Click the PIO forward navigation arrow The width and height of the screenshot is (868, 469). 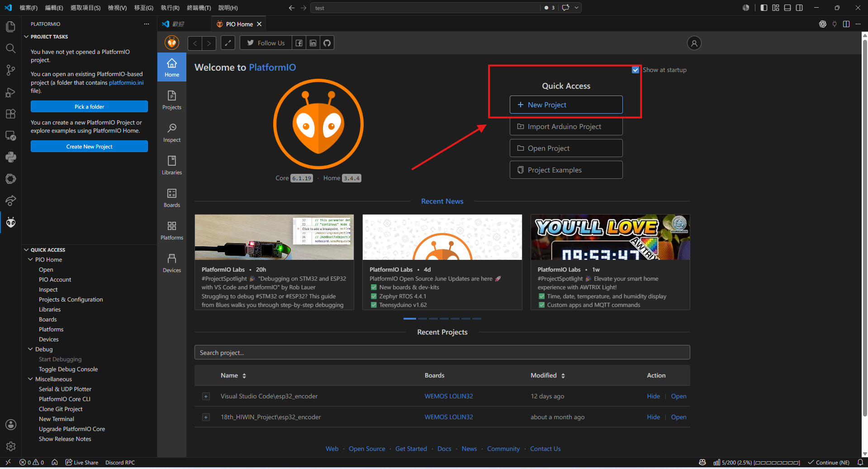(x=209, y=43)
